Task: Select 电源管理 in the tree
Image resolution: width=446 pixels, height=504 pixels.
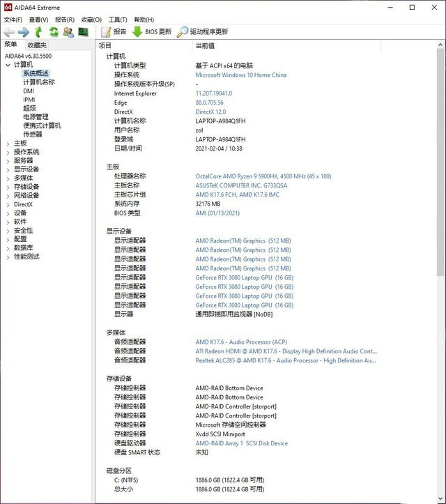Action: click(x=36, y=116)
